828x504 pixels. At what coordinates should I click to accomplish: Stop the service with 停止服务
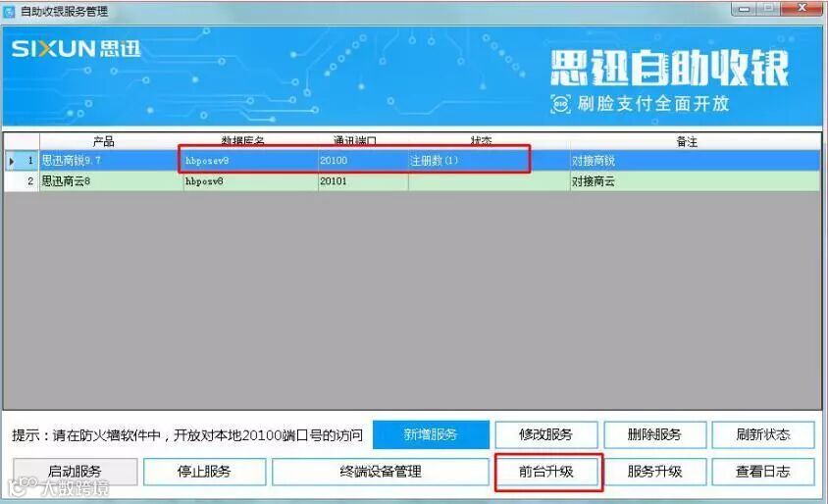(204, 471)
